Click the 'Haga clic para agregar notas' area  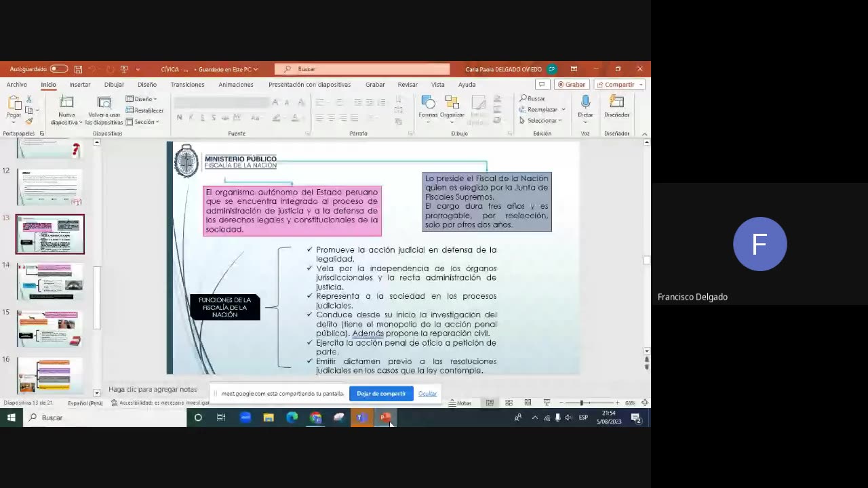click(153, 390)
